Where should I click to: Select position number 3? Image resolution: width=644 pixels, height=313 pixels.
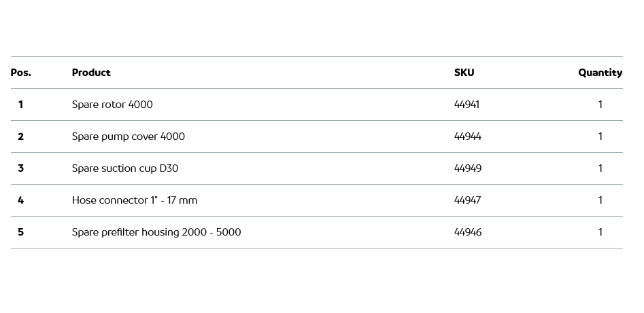tap(21, 168)
